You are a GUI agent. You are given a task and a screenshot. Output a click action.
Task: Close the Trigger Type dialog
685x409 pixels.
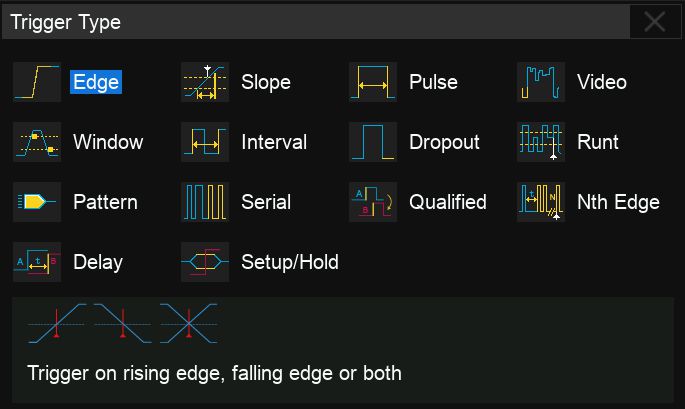click(655, 22)
